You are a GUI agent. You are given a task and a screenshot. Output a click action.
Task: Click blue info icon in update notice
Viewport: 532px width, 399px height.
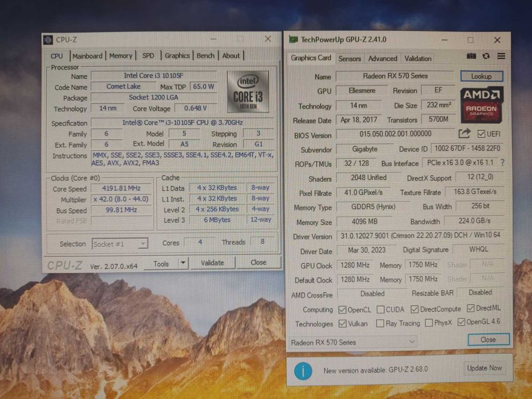[303, 370]
